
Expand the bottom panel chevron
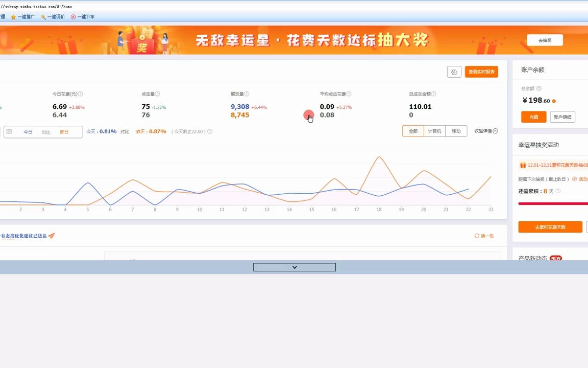tap(294, 267)
